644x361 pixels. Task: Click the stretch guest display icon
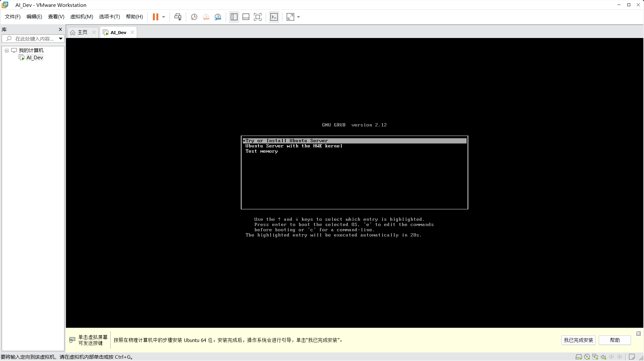click(290, 17)
